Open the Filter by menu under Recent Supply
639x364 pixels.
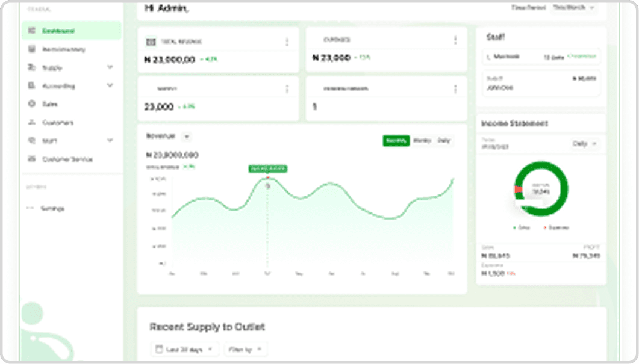pos(245,349)
